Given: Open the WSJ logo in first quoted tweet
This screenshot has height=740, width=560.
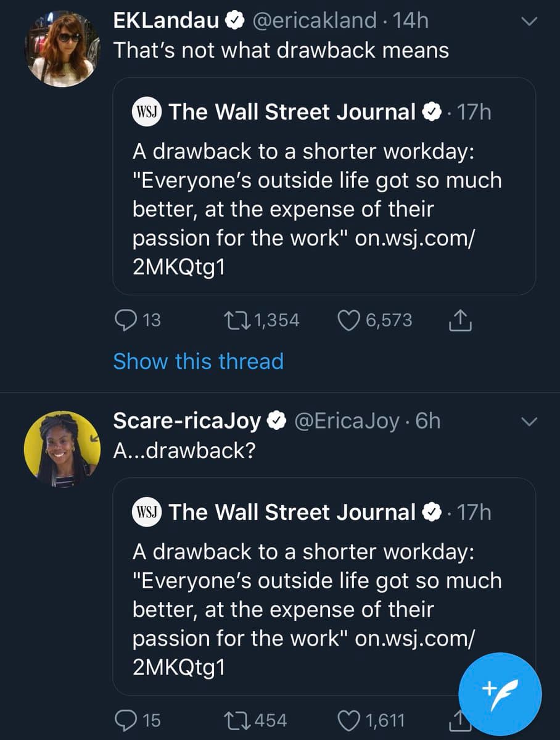Looking at the screenshot, I should pyautogui.click(x=147, y=112).
